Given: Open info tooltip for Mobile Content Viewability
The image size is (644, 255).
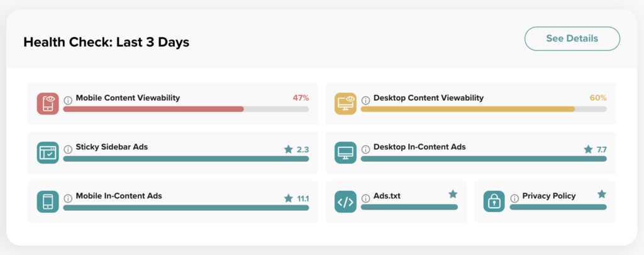Looking at the screenshot, I should 68,99.
